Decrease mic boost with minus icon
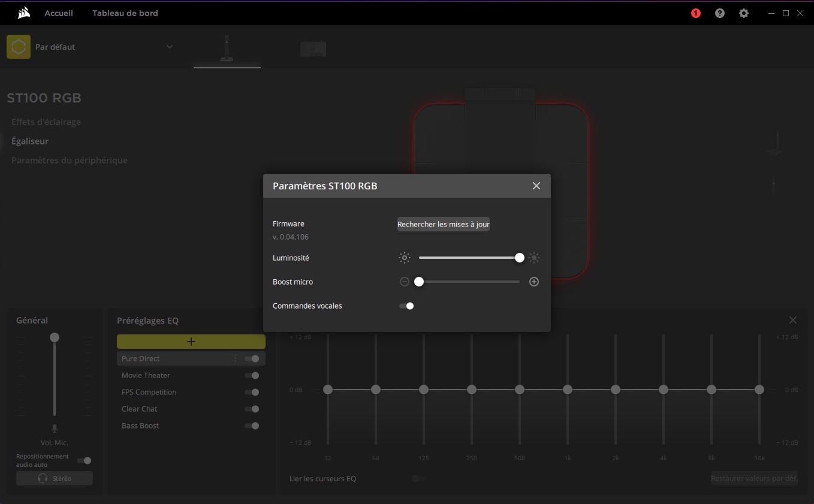 pos(405,282)
